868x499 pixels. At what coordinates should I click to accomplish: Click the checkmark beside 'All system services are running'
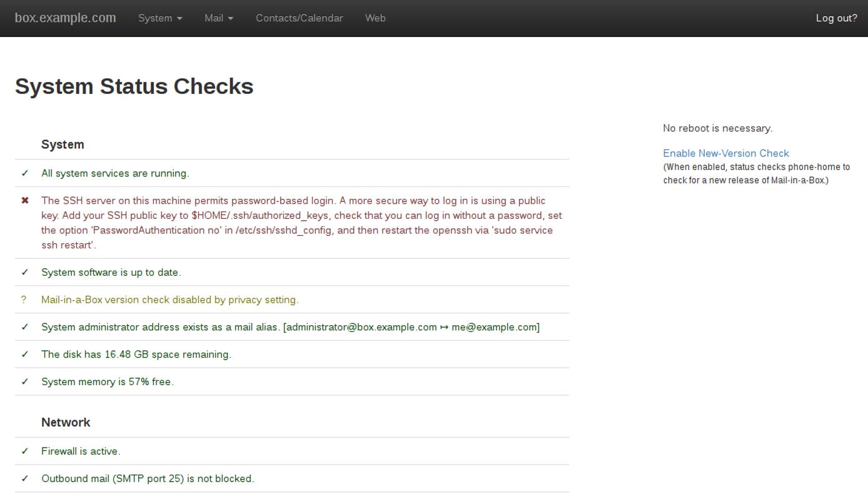24,173
